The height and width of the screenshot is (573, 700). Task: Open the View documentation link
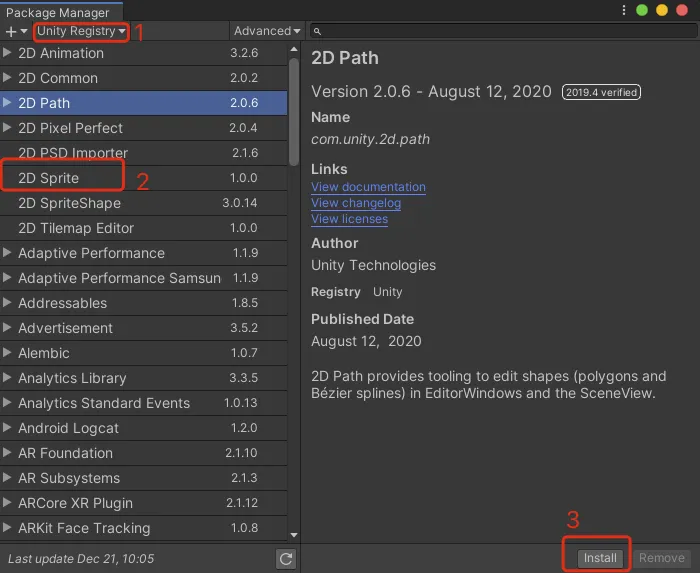(x=368, y=187)
